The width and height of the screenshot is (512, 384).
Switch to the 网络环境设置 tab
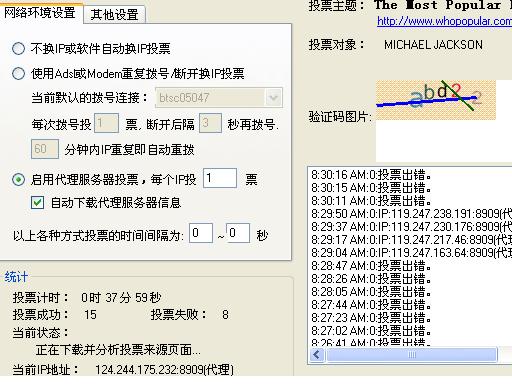click(x=41, y=13)
